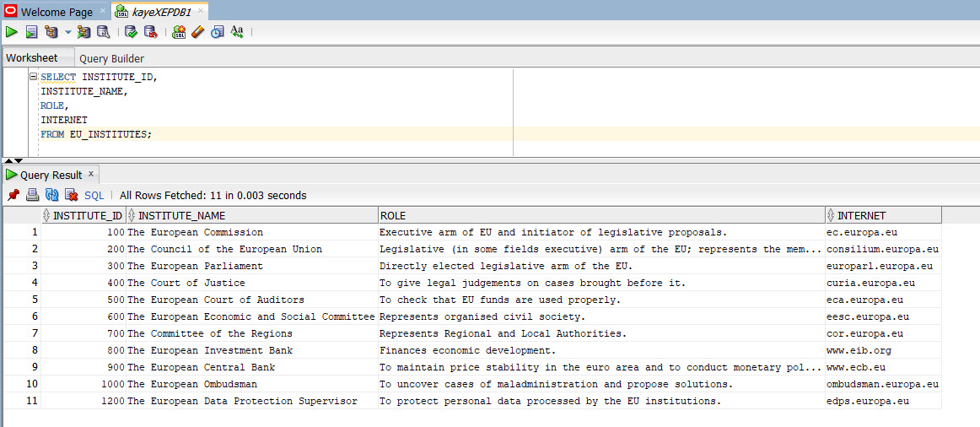Select The European Court of Auditors cell
The width and height of the screenshot is (980, 427).
pyautogui.click(x=252, y=300)
